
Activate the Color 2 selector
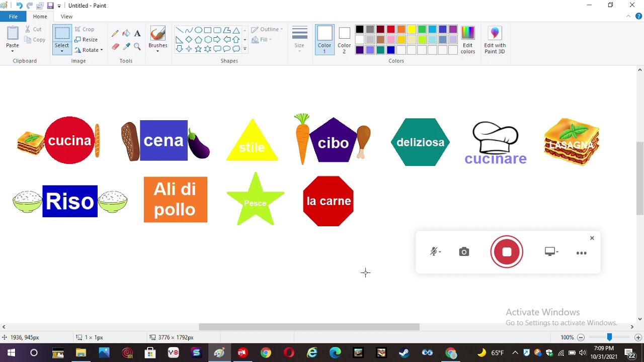[x=344, y=40]
